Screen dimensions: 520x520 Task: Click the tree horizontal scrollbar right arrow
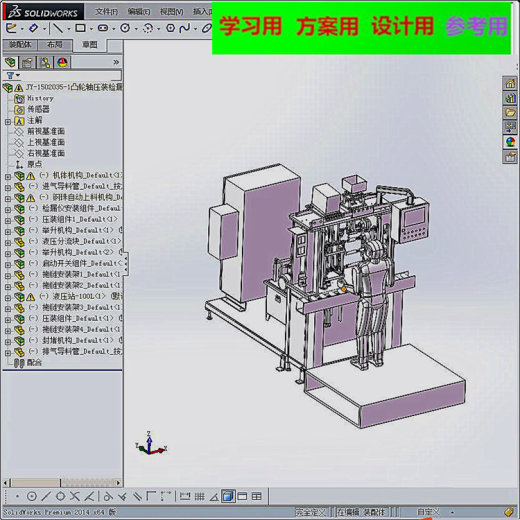[118, 482]
